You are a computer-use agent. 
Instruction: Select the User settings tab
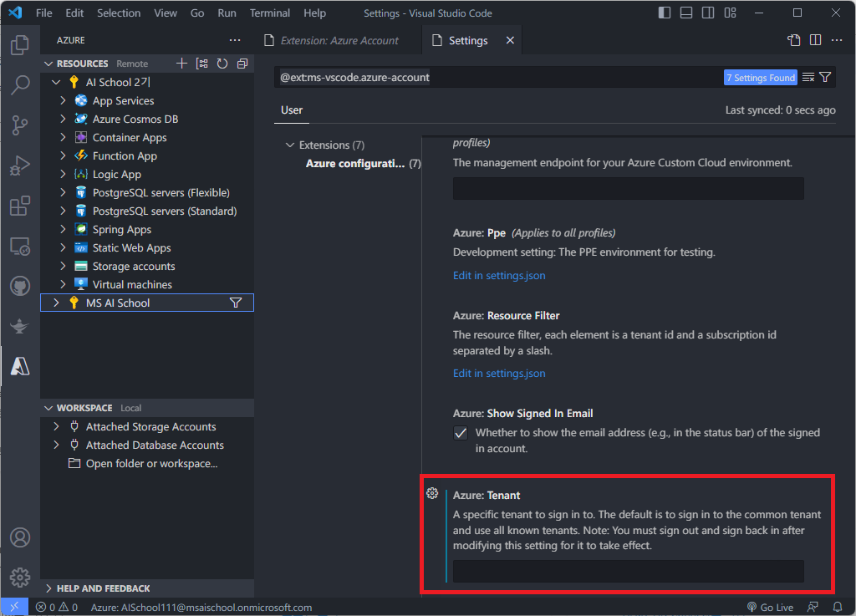[x=292, y=110]
